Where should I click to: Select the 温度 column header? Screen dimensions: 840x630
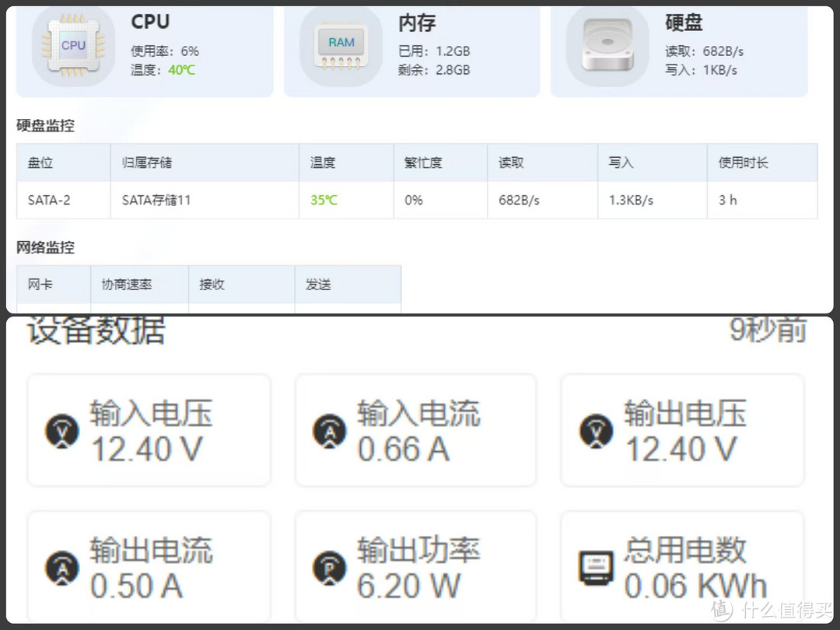(x=324, y=162)
